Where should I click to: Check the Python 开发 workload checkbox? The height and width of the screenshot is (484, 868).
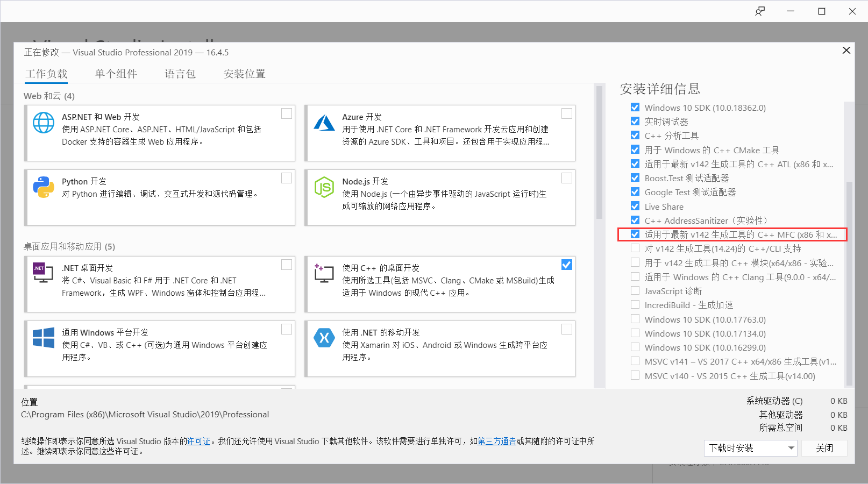[287, 178]
